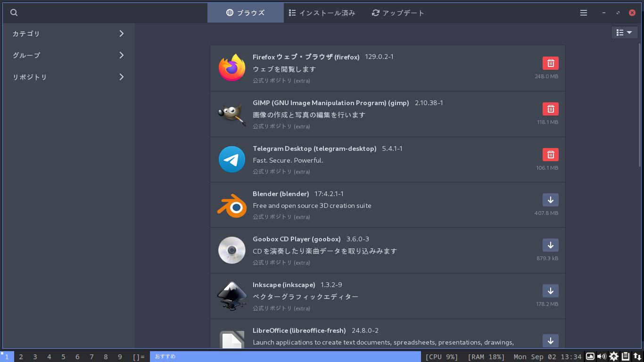Viewport: 644px width, 362px height.
Task: Open the LibreOffice (libreoffice-fresh) title
Action: [299, 330]
